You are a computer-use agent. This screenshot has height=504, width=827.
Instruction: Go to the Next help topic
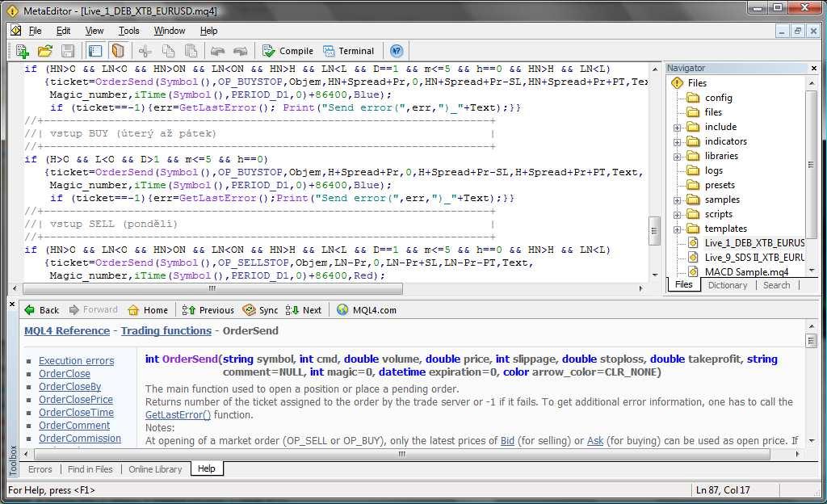304,310
